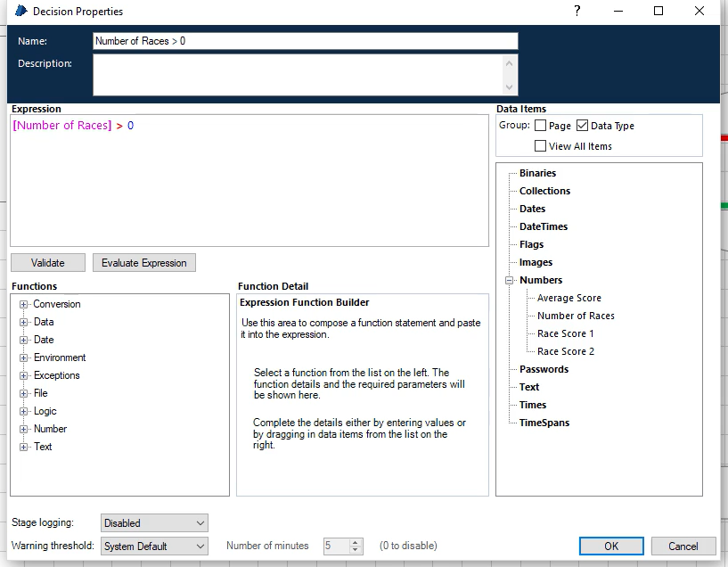The height and width of the screenshot is (567, 728).
Task: Click the [Number of Races] expression token
Action: tap(62, 126)
